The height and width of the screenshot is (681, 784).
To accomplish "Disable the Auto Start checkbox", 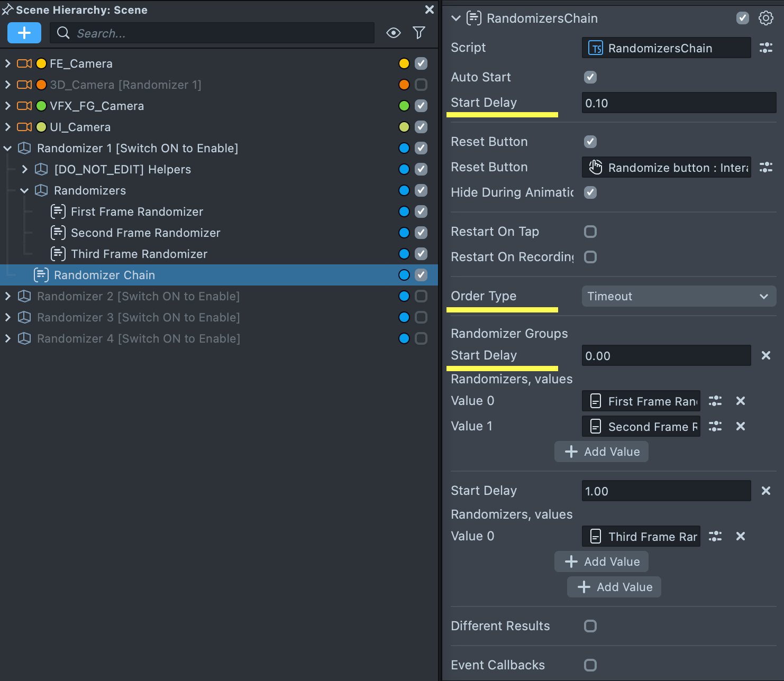I will click(x=590, y=77).
